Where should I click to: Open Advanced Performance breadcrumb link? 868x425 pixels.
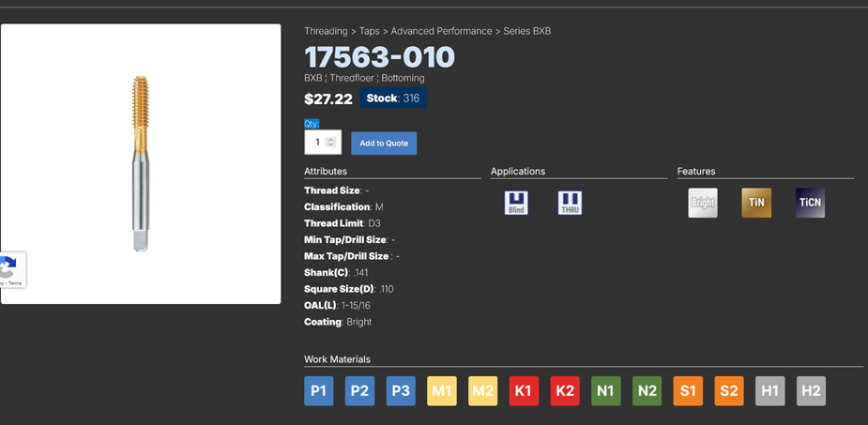441,31
